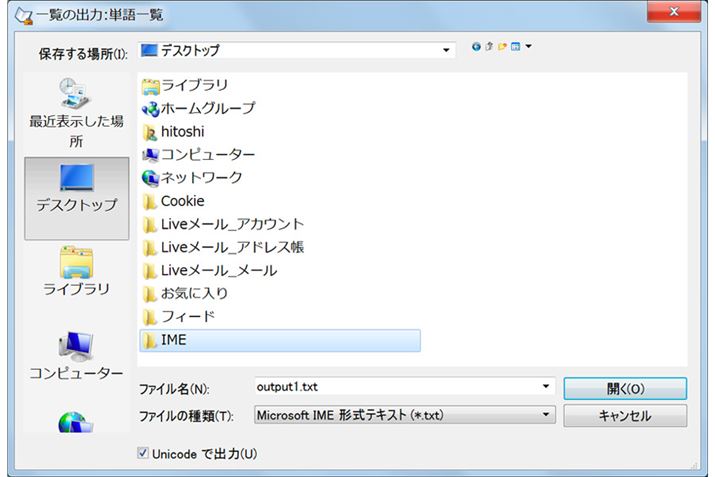Select コンピューター item in file list

[x=198, y=155]
